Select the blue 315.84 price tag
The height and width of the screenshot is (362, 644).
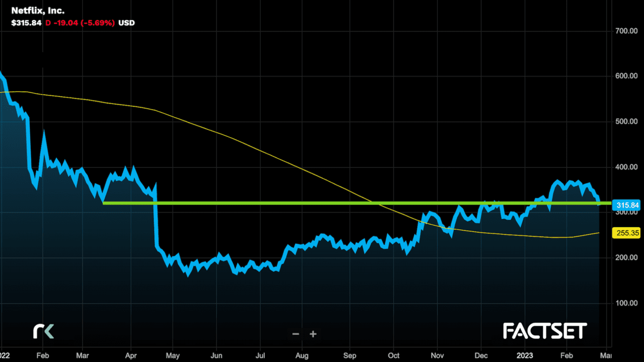pyautogui.click(x=627, y=205)
